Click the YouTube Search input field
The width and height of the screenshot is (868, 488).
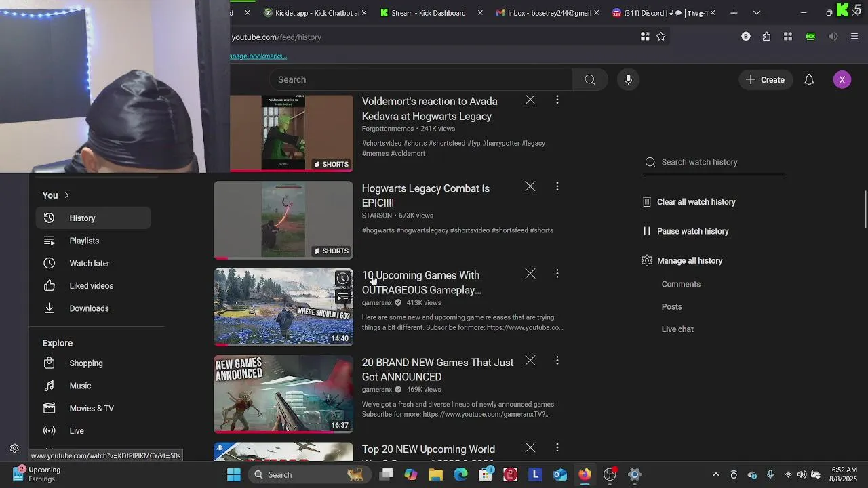click(420, 80)
